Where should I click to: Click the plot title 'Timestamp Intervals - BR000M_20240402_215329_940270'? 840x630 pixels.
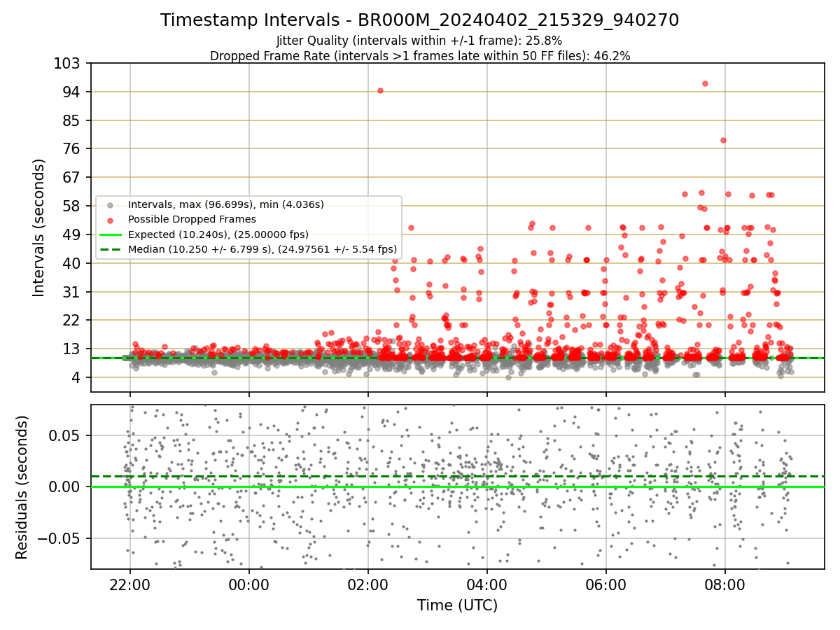[420, 20]
